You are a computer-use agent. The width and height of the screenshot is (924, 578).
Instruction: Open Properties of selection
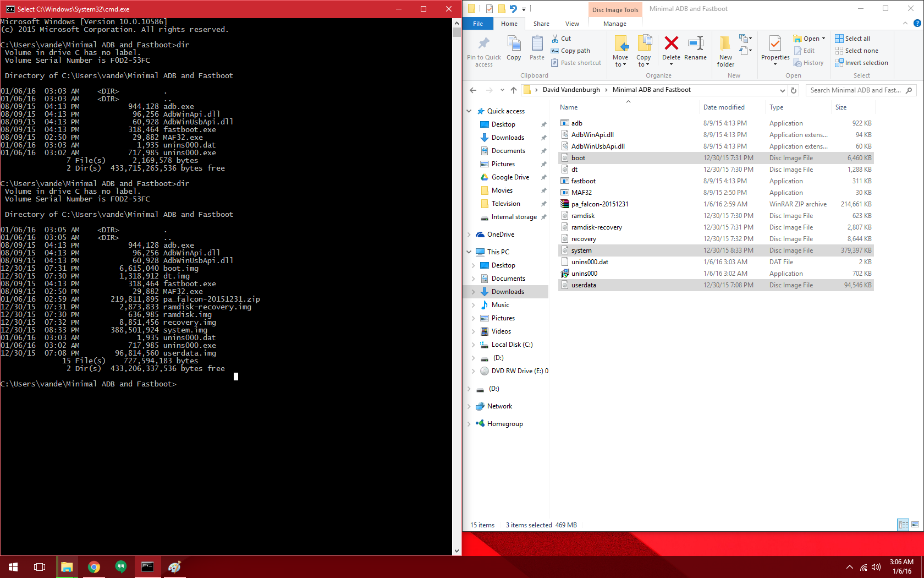coord(775,50)
